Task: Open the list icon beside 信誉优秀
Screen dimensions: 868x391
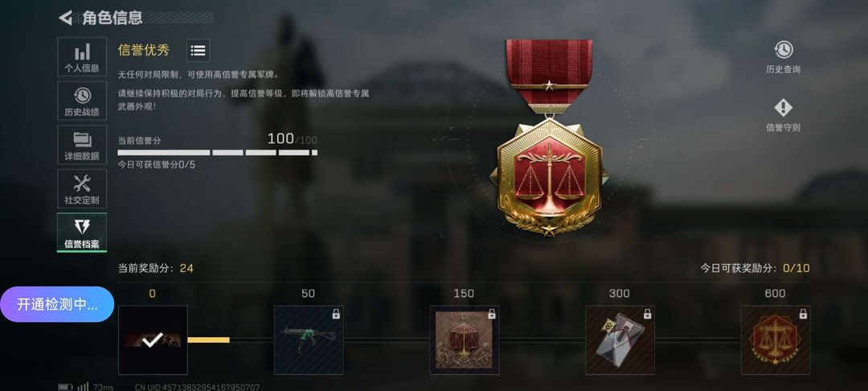Action: click(x=199, y=51)
